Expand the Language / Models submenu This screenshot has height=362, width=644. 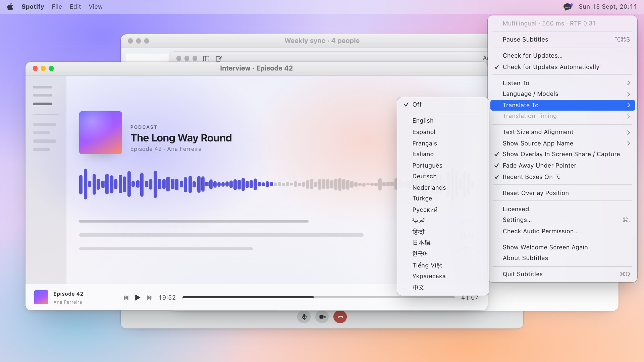tap(563, 94)
